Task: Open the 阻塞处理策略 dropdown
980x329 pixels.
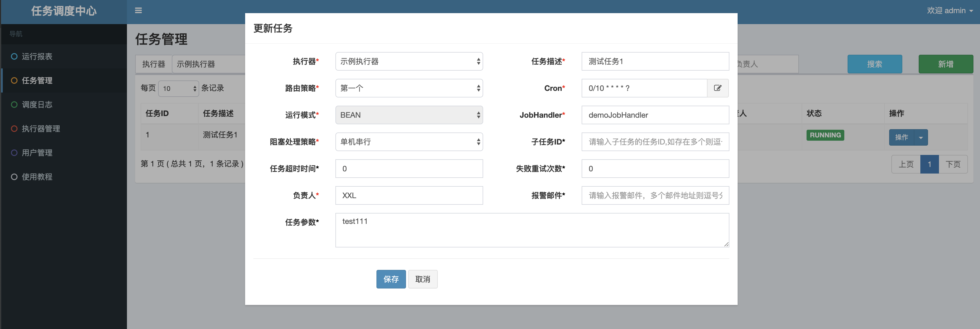Action: [408, 142]
